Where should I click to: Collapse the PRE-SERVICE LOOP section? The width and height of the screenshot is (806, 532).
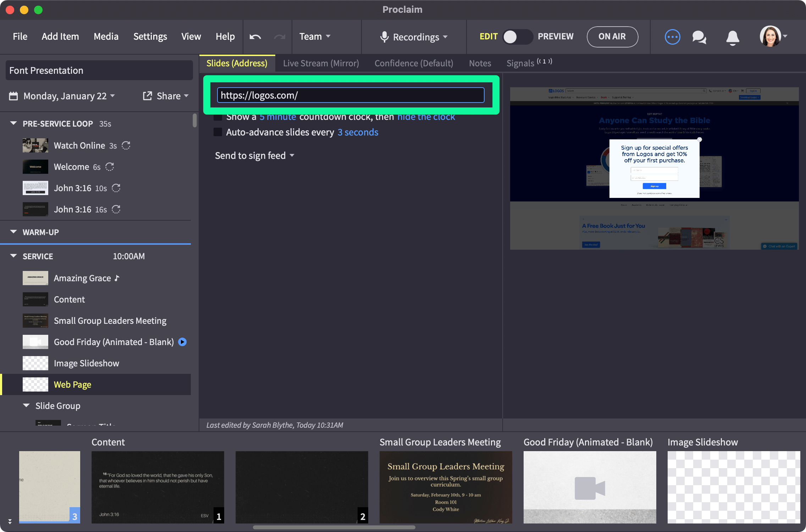tap(13, 123)
